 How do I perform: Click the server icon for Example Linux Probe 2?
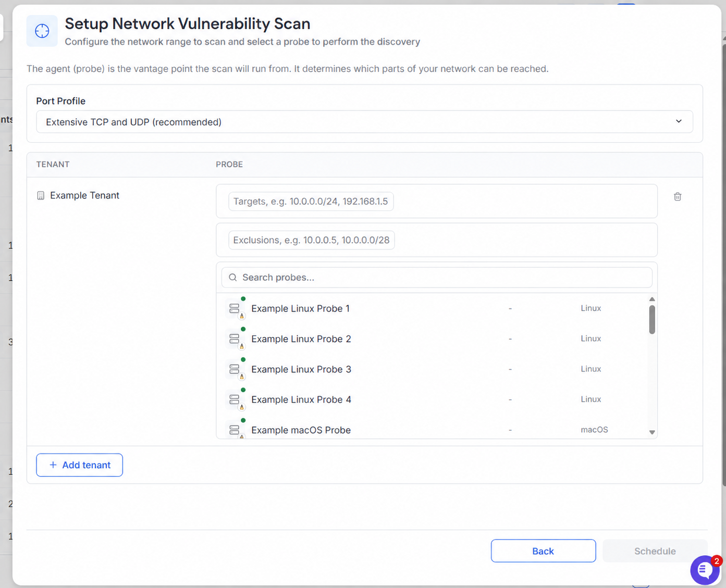[235, 339]
